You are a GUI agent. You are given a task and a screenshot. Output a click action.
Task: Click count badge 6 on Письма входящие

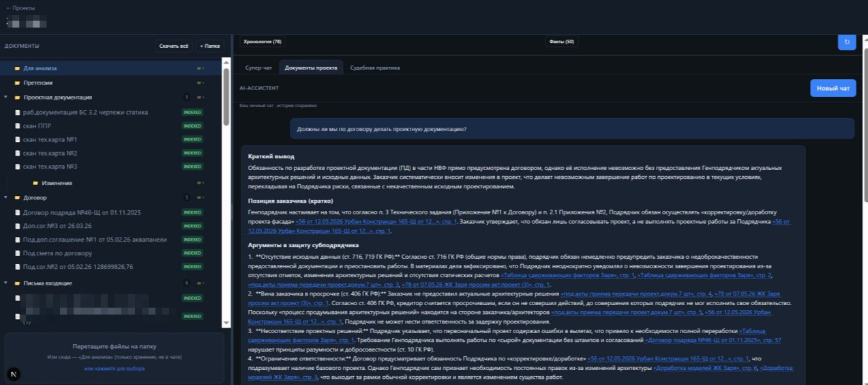pos(187,283)
